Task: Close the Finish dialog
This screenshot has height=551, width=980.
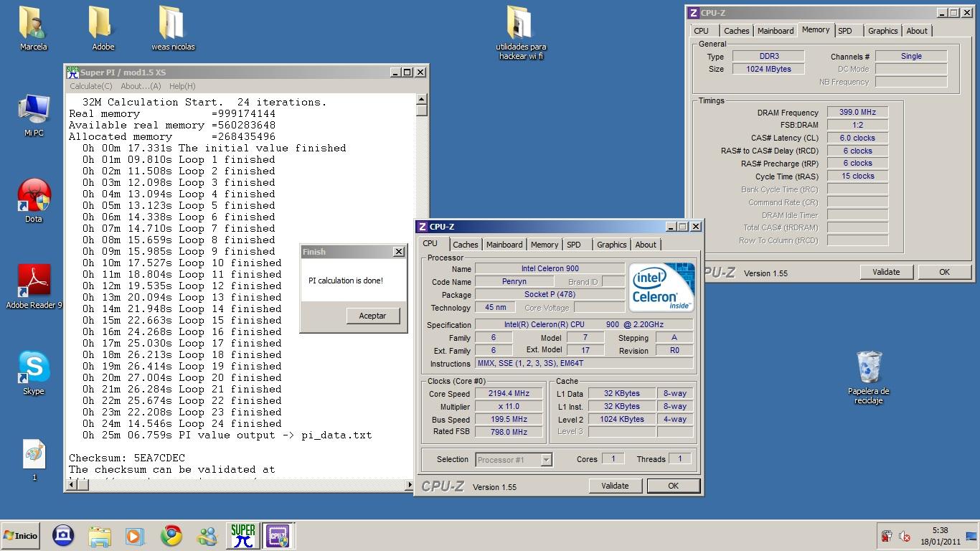Action: (399, 252)
